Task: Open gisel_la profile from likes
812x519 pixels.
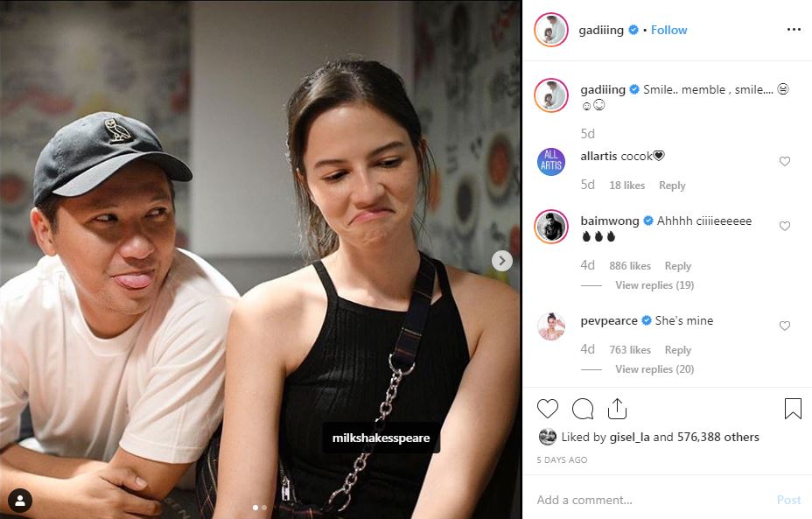Action: [x=629, y=437]
